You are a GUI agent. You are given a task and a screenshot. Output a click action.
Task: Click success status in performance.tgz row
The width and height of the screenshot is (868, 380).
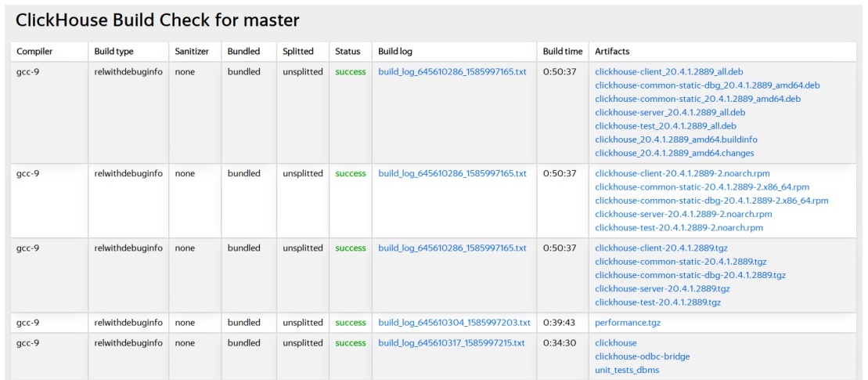(351, 322)
